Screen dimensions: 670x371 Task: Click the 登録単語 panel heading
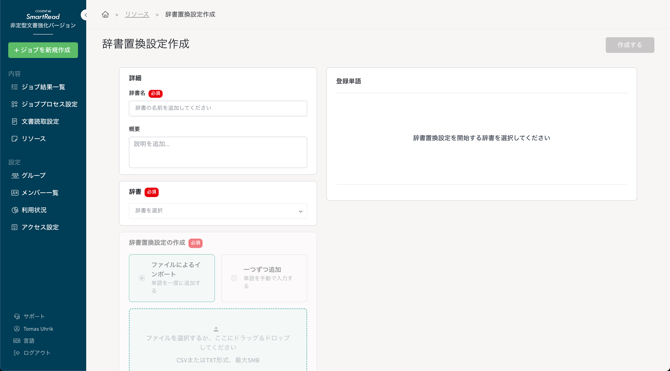[x=349, y=81]
